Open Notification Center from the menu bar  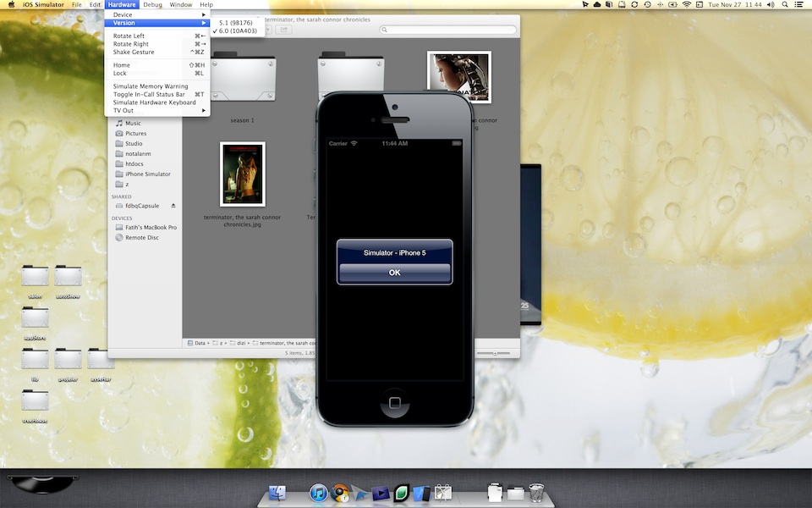click(x=798, y=5)
